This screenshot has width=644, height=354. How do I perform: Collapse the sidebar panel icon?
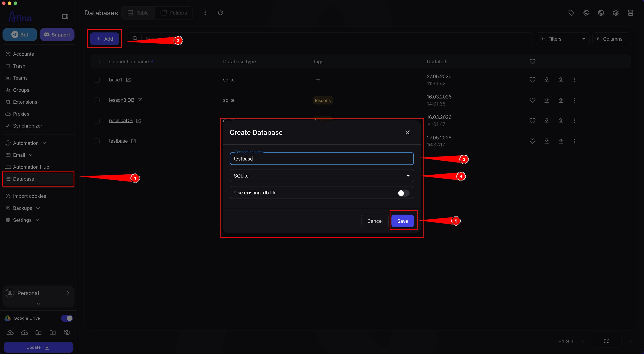[x=65, y=16]
